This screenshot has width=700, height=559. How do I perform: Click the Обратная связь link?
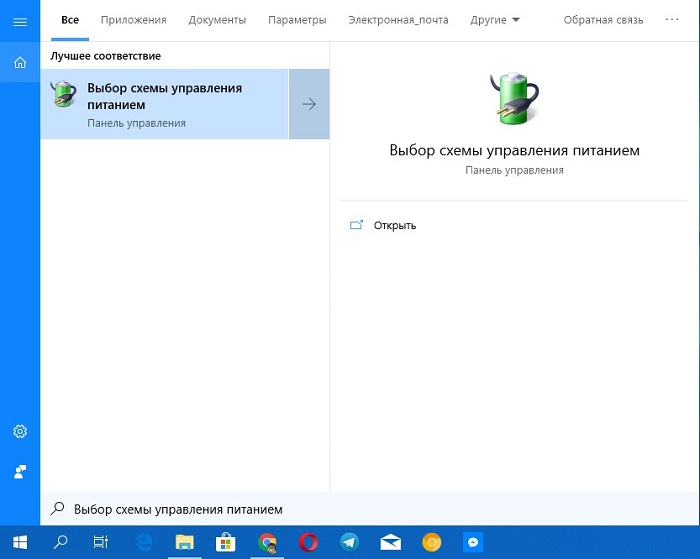point(603,20)
